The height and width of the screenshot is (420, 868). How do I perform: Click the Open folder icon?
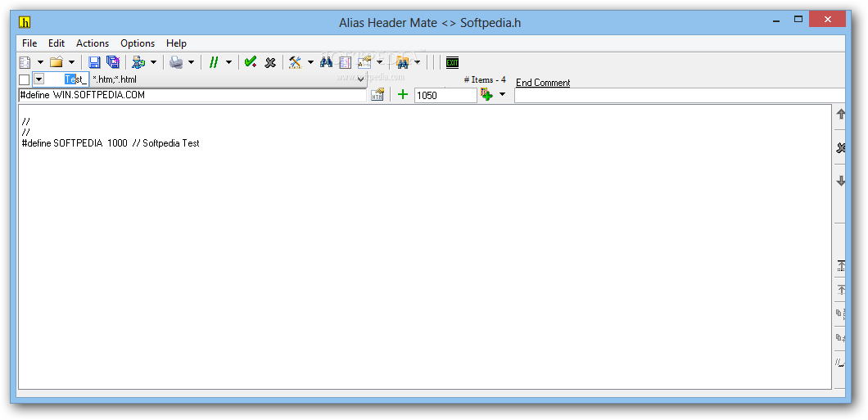(56, 62)
